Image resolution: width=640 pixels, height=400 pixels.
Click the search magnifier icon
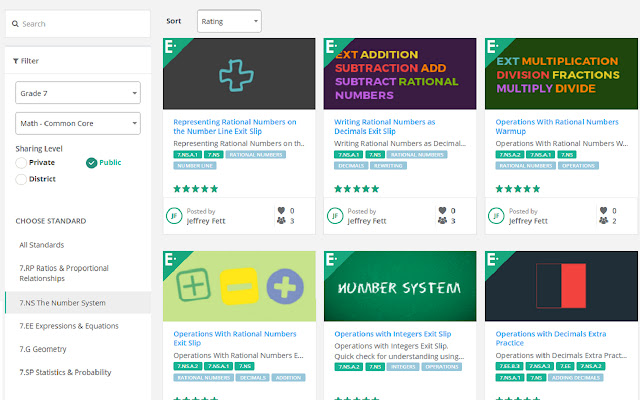15,24
